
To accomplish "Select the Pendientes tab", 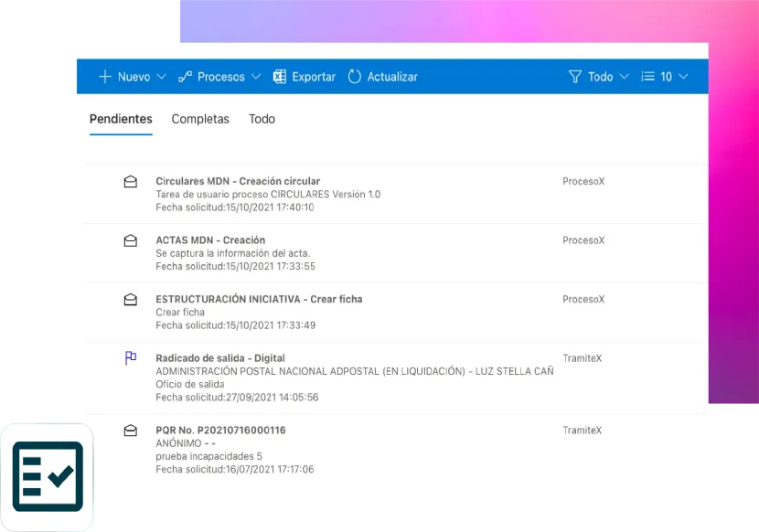I will pos(121,119).
